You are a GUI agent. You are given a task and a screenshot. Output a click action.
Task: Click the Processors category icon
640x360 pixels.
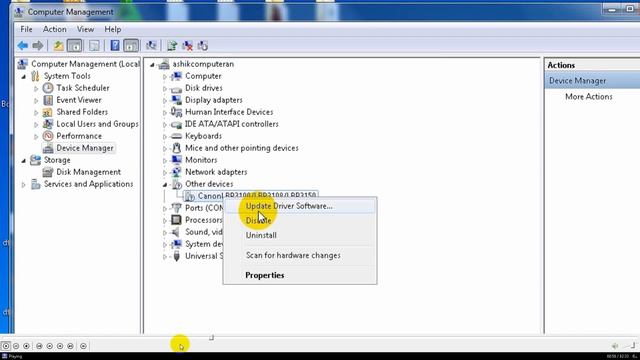176,220
